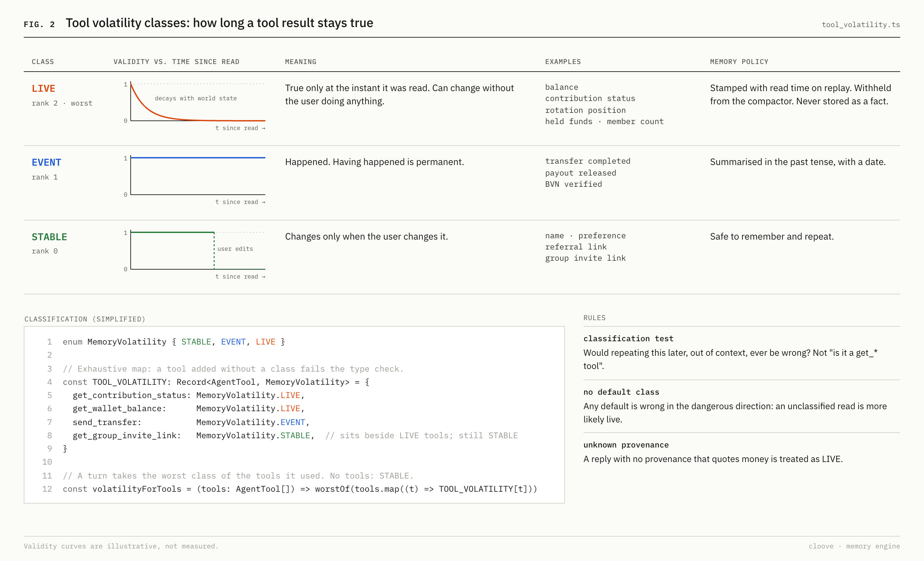Click 'Any default is wrong' rule text
This screenshot has width=924, height=561.
[735, 413]
